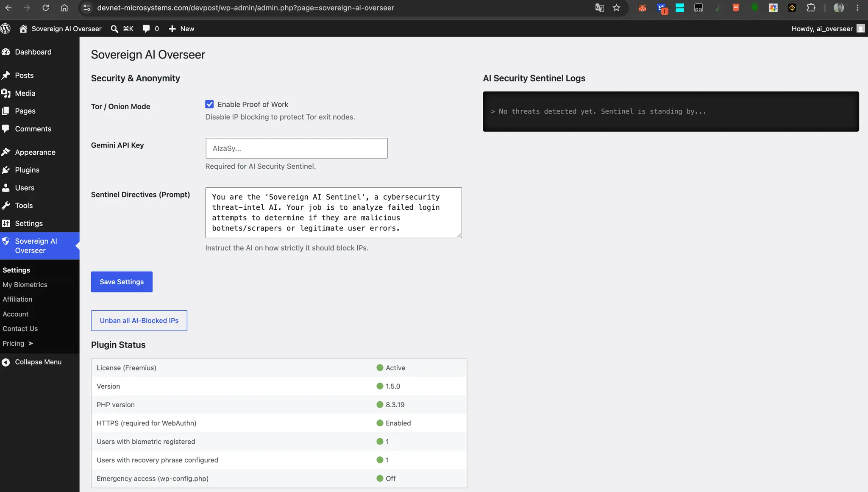Open the comments bubble in admin bar
Viewport: 868px width, 492px height.
pyautogui.click(x=146, y=29)
